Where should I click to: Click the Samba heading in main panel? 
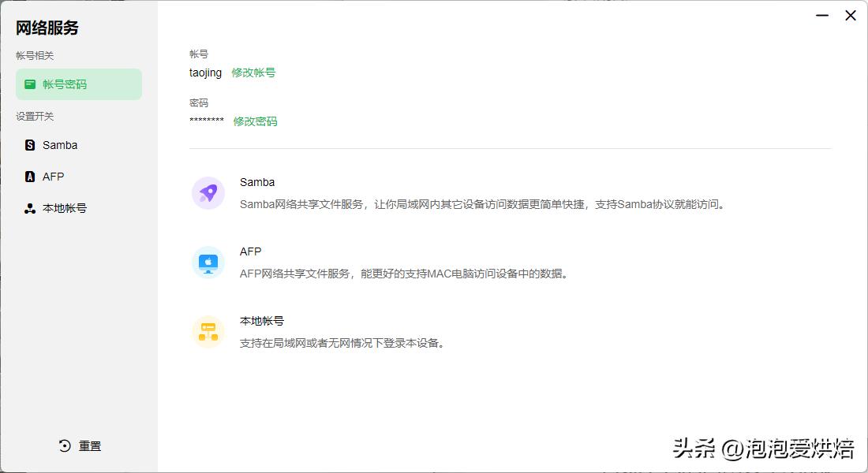click(257, 181)
